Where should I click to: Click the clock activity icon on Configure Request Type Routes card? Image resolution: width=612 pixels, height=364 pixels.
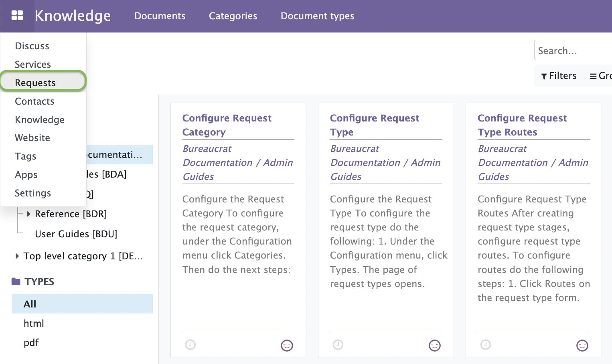tap(486, 345)
